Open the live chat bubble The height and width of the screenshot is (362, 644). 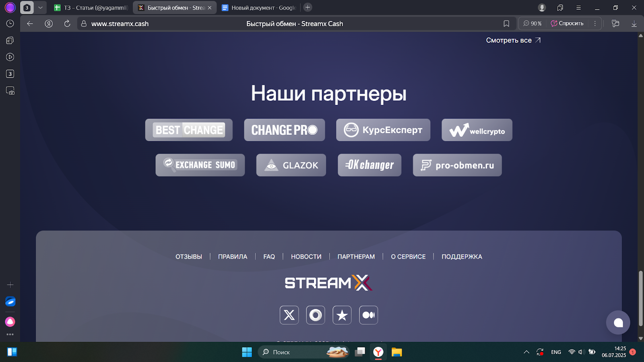click(618, 322)
